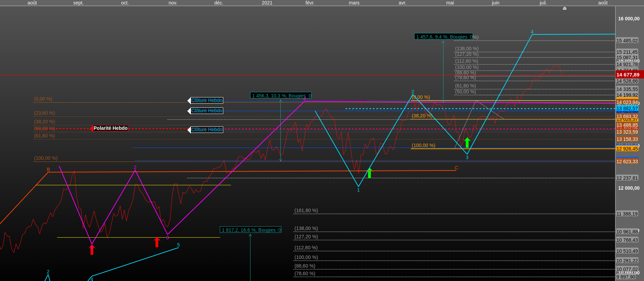Click the 2021 label on the time axis

click(x=267, y=3)
